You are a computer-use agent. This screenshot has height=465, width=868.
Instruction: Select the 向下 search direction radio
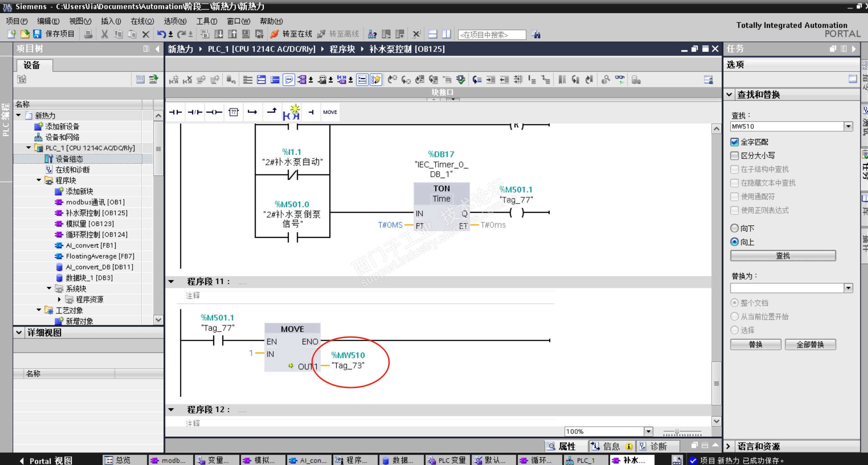point(734,228)
